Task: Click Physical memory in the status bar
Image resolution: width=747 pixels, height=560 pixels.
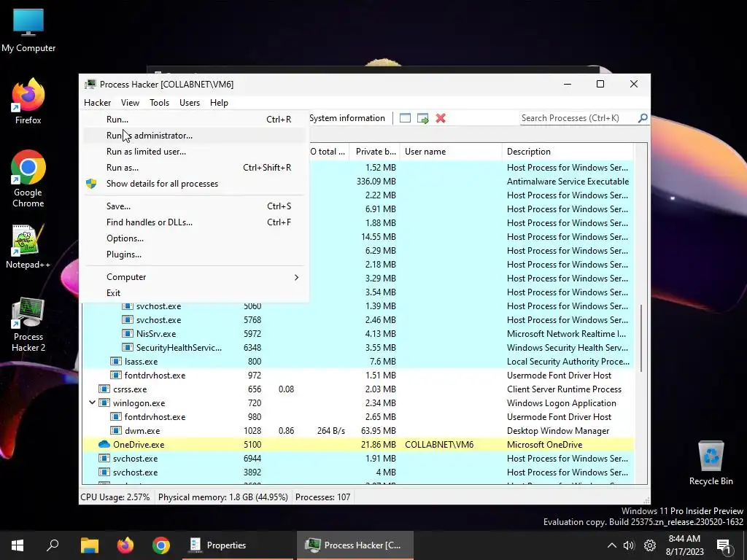Action: 223,497
